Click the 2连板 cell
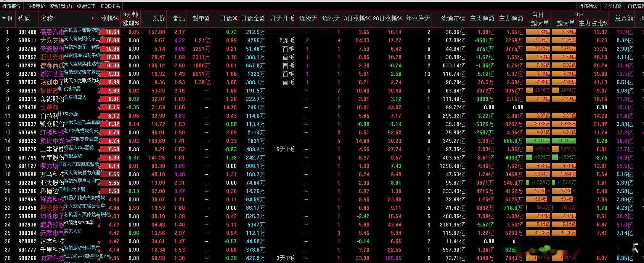644x263 pixels. tap(287, 40)
